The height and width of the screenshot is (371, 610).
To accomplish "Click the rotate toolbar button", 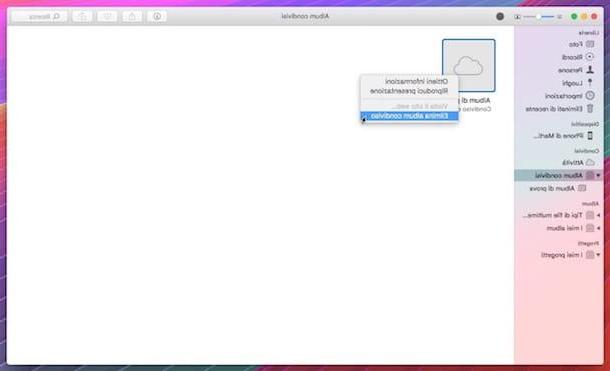I will [82, 16].
